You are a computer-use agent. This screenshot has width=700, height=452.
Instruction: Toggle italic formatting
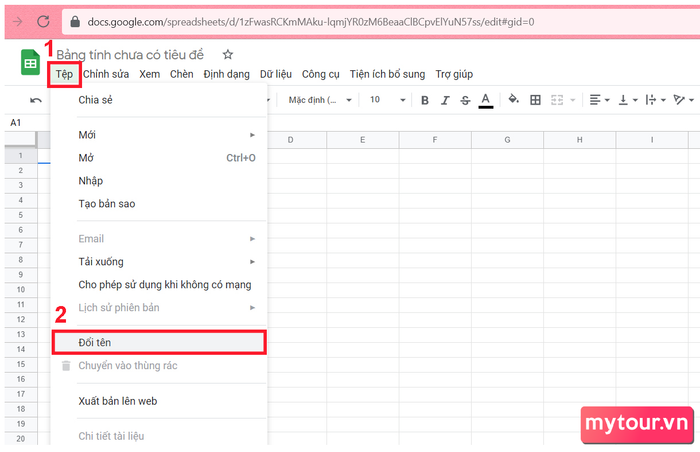pos(445,100)
